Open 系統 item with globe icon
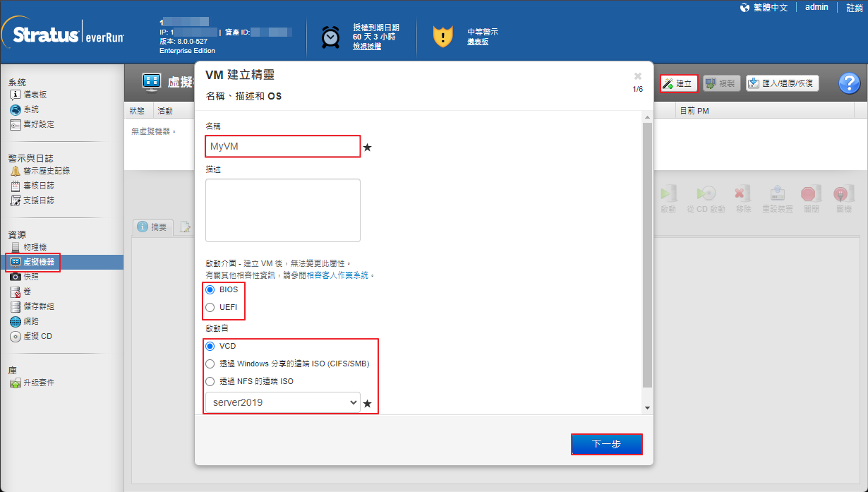868x492 pixels. tap(25, 109)
